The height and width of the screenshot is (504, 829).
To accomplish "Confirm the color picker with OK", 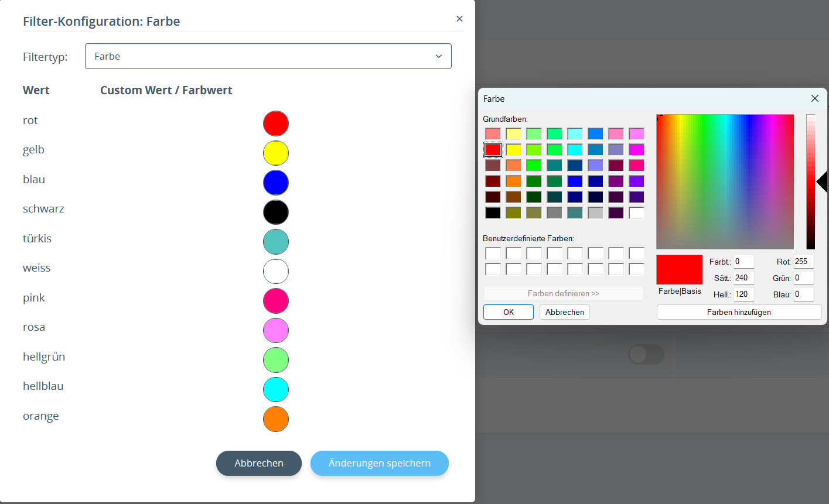I will click(509, 312).
